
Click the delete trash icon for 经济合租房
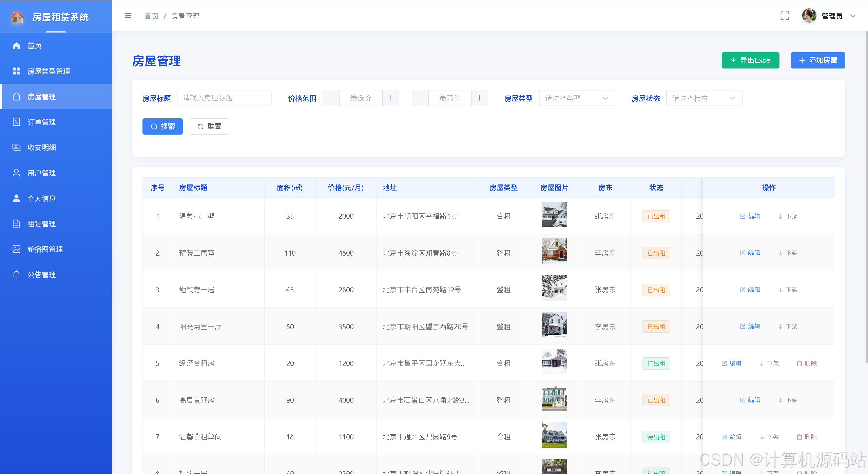point(799,363)
